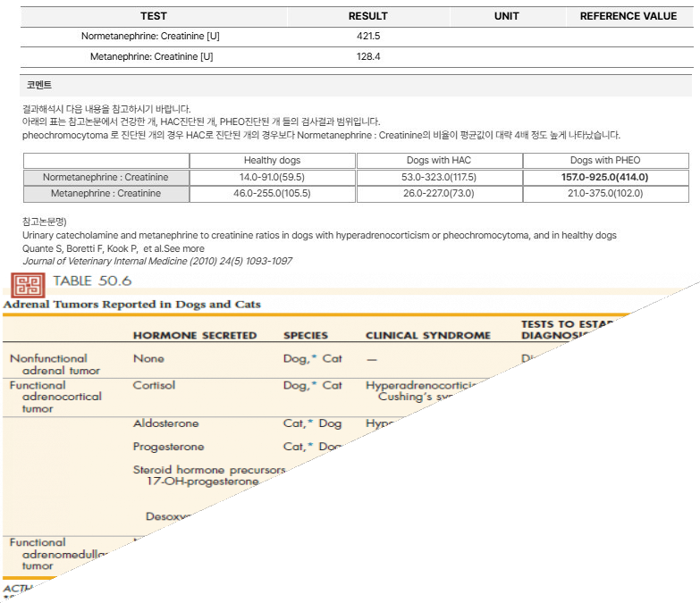Screen dimensions: 700x603
Task: Select the Normetanephrine: Creatinine [U] test row
Action: (357, 37)
